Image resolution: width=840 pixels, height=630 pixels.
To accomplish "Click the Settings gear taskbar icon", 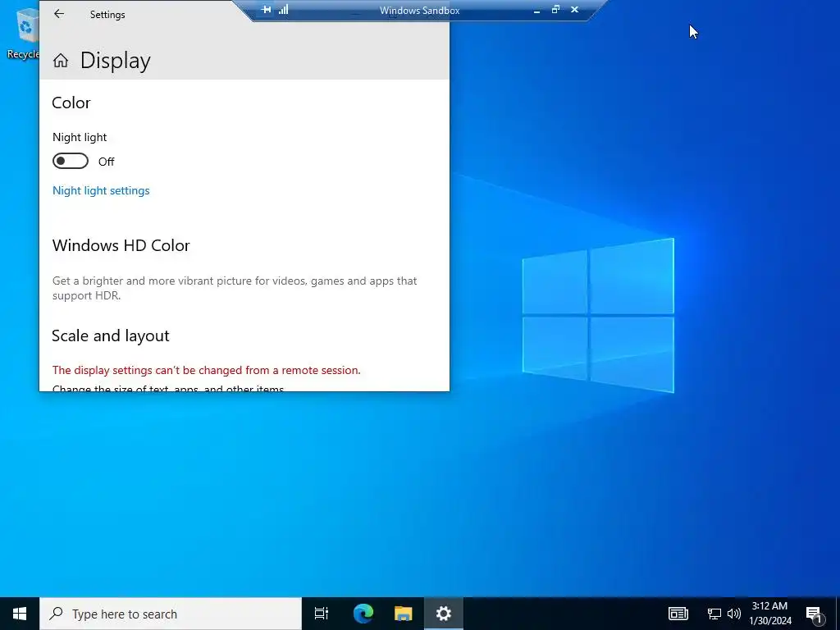I will tap(444, 614).
